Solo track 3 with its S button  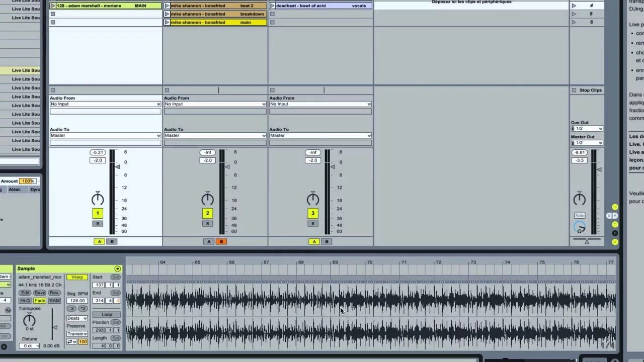(313, 224)
